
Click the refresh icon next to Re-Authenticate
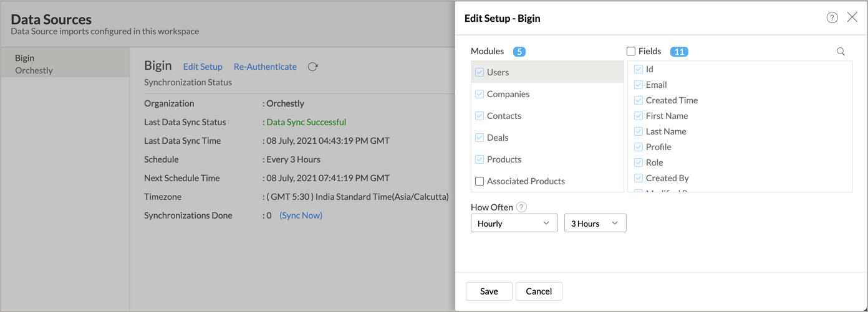313,67
